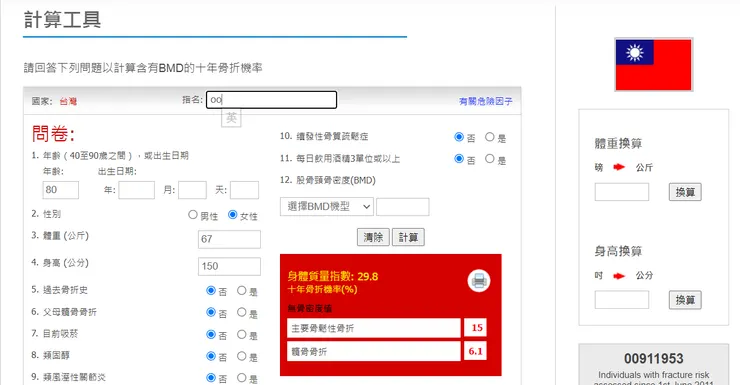The height and width of the screenshot is (385, 740).
Task: Click the birth 天 input field
Action: [x=244, y=190]
